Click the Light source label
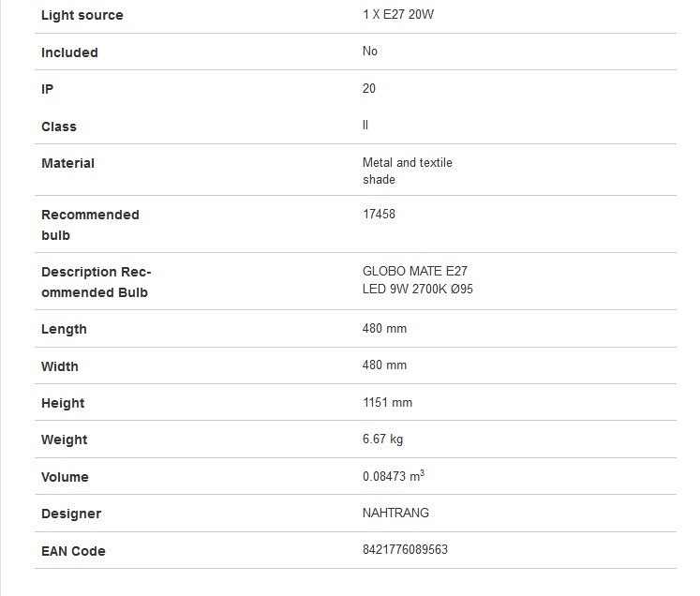 [x=82, y=15]
